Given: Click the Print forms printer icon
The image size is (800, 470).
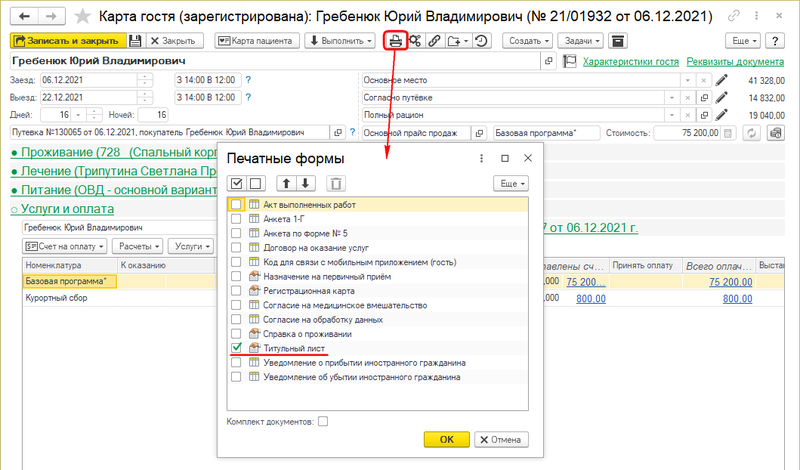Looking at the screenshot, I should tap(395, 40).
